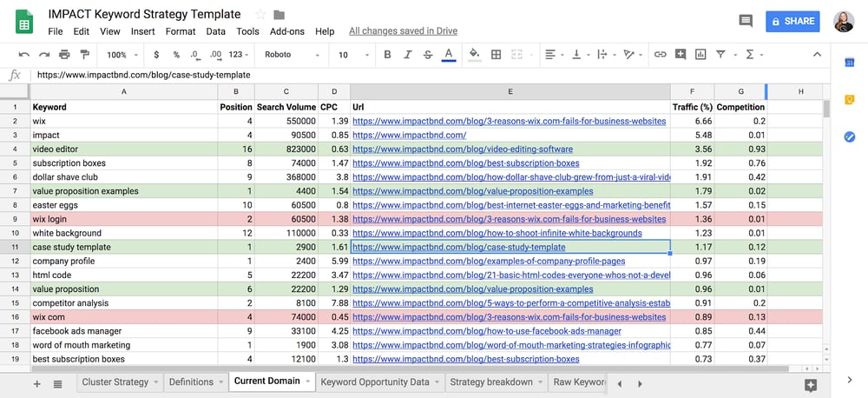Click the blue SHARE button
Viewport: 868px width, 398px height.
point(792,21)
